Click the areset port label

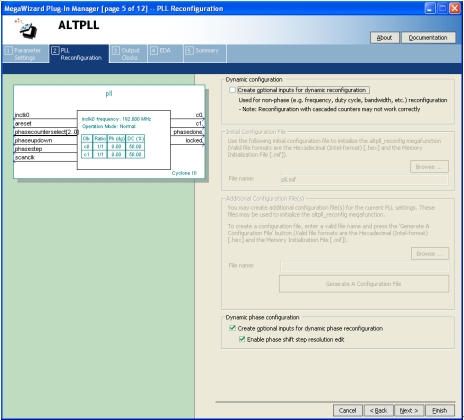coord(23,123)
